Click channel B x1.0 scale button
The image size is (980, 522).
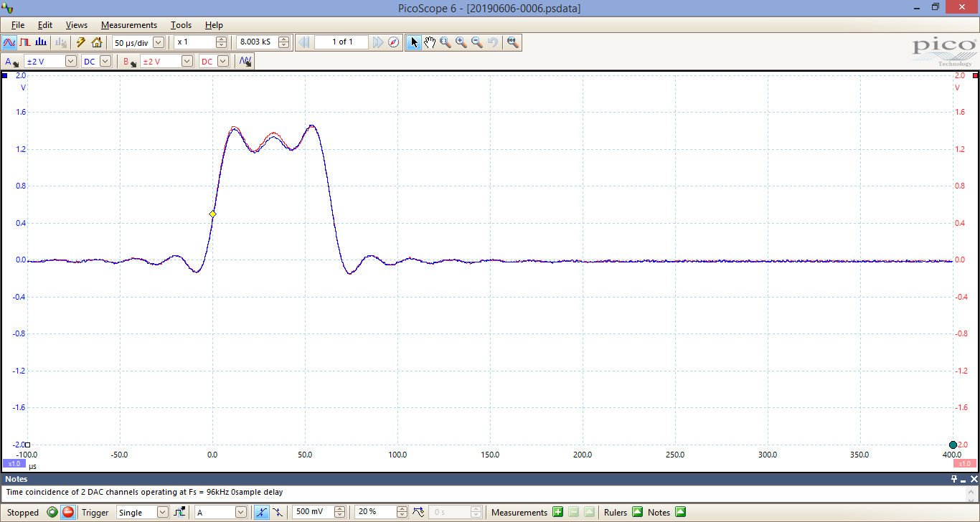pyautogui.click(x=965, y=464)
